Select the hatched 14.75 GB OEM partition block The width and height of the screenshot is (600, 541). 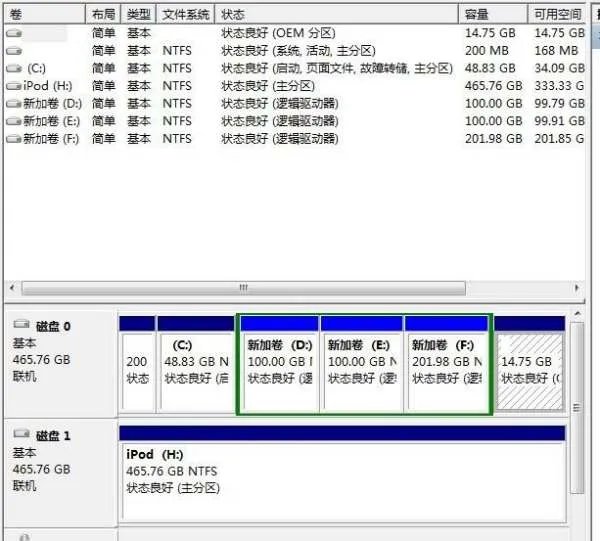point(529,370)
